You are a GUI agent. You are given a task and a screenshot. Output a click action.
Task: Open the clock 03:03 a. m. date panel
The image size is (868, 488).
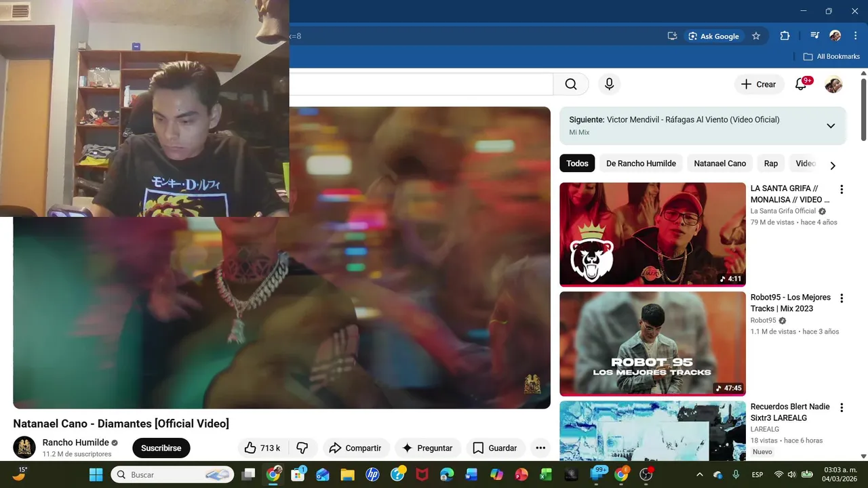tap(840, 474)
